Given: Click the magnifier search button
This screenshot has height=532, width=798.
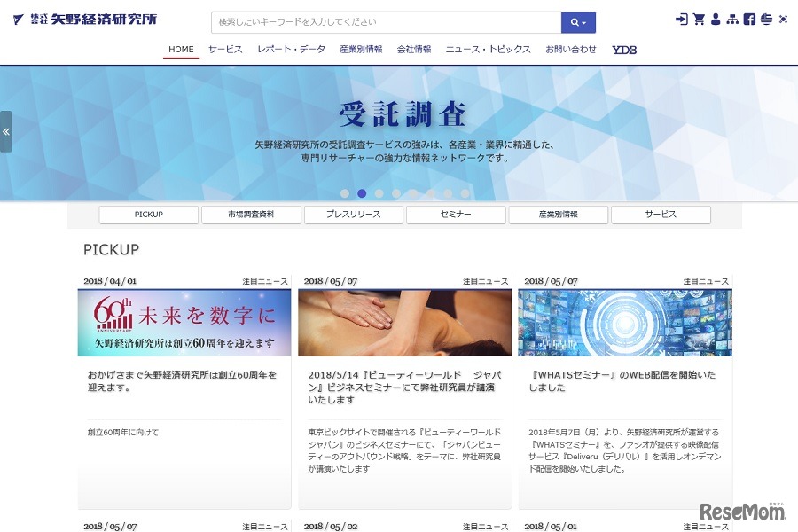Looking at the screenshot, I should 578,22.
